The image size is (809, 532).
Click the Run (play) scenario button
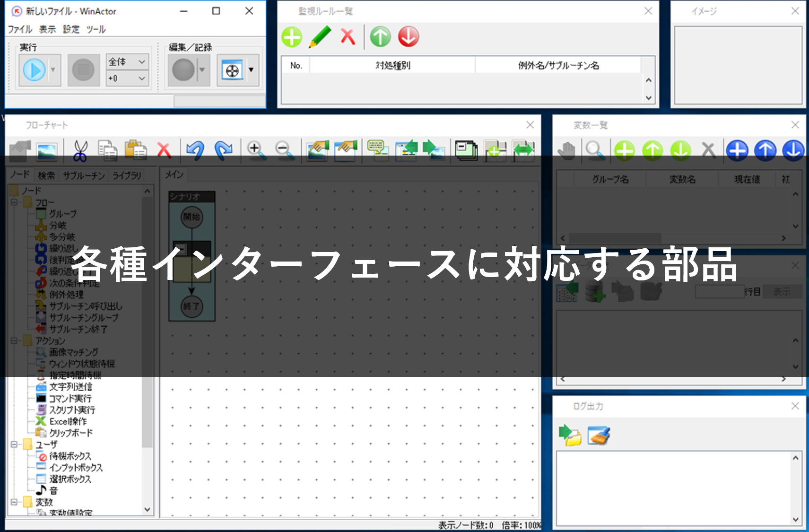point(34,70)
